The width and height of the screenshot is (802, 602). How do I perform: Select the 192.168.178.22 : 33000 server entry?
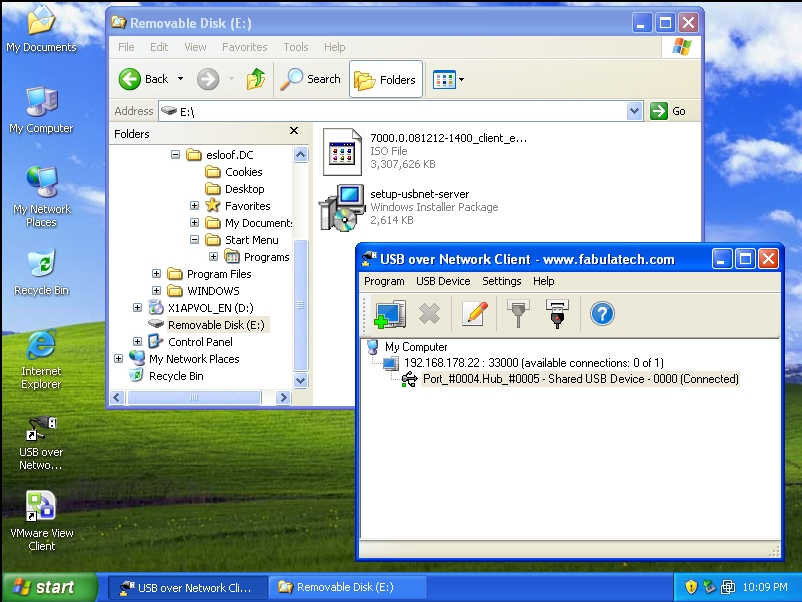pos(533,363)
